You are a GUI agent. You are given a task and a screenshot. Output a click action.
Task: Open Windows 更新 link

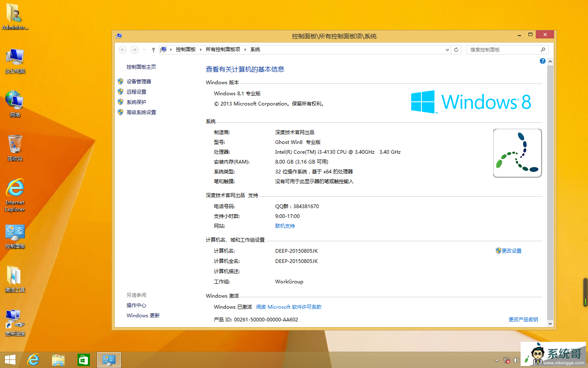(x=143, y=316)
